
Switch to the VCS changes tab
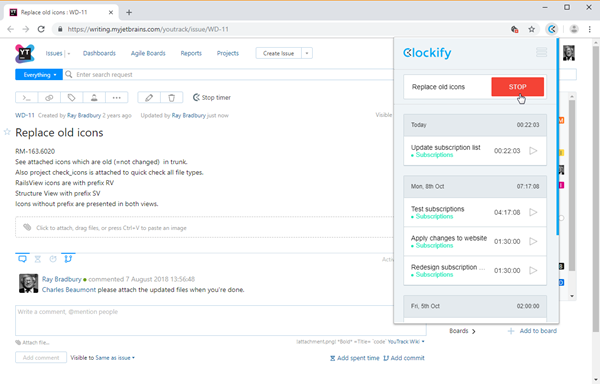tap(68, 259)
